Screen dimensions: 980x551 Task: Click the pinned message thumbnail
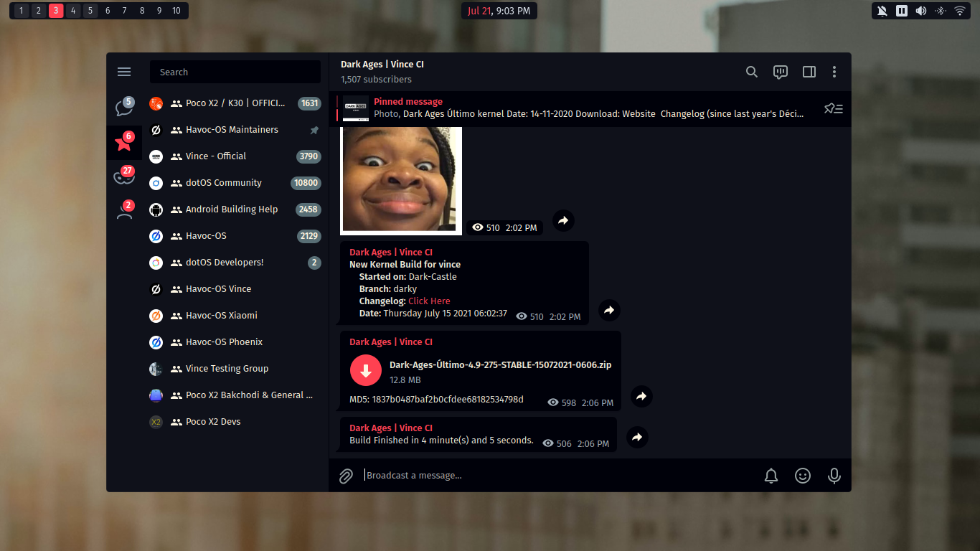pyautogui.click(x=356, y=108)
